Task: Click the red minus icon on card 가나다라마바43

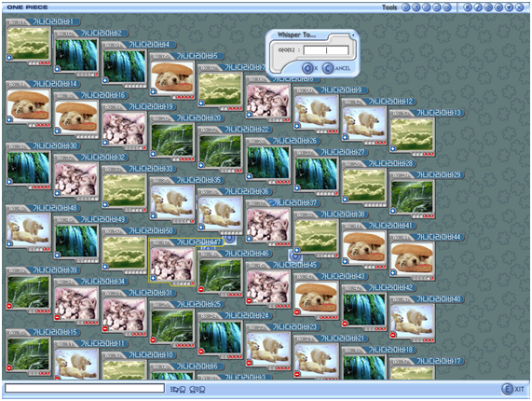Action: point(297,312)
